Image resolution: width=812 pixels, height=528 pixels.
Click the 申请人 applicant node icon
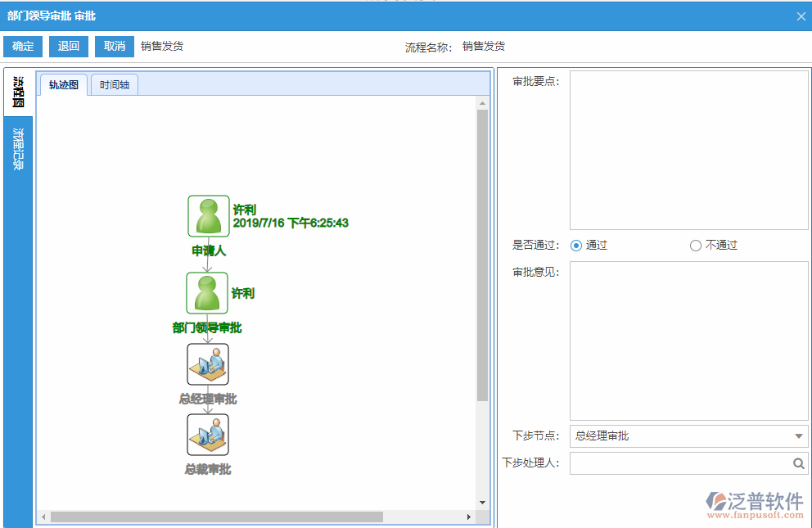click(x=208, y=215)
